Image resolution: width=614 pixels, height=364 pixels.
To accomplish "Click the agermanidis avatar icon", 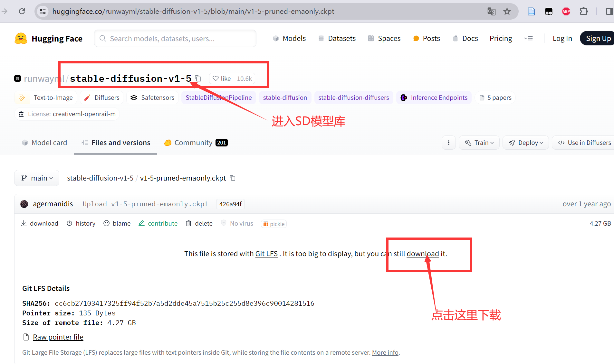I will point(24,204).
